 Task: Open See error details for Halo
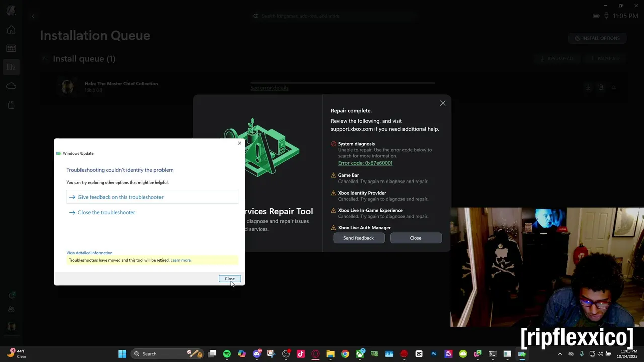coord(269,88)
